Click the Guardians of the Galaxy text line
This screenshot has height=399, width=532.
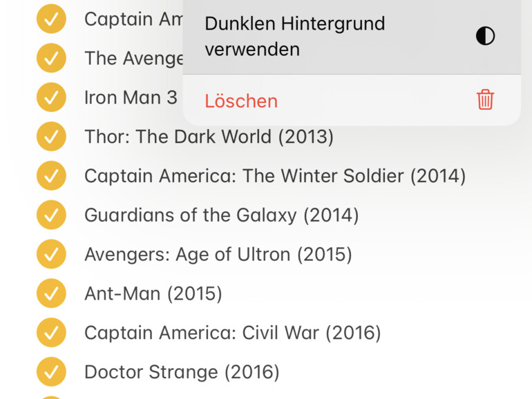click(x=221, y=215)
